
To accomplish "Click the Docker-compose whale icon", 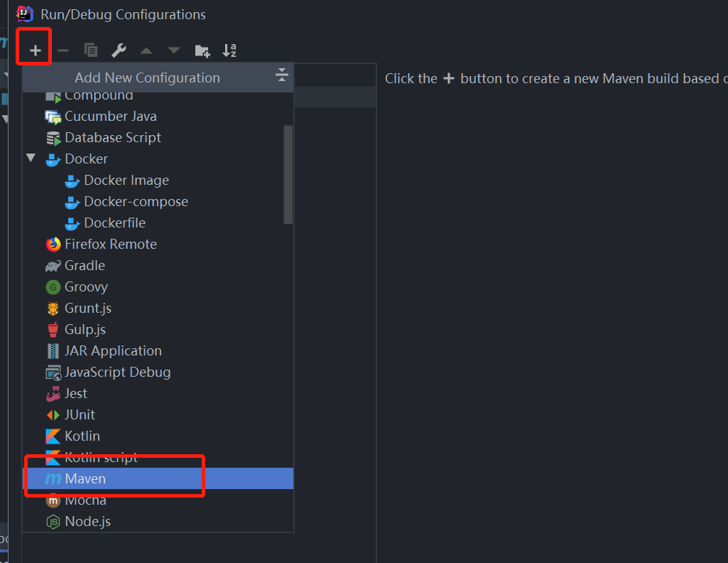I will click(x=72, y=203).
